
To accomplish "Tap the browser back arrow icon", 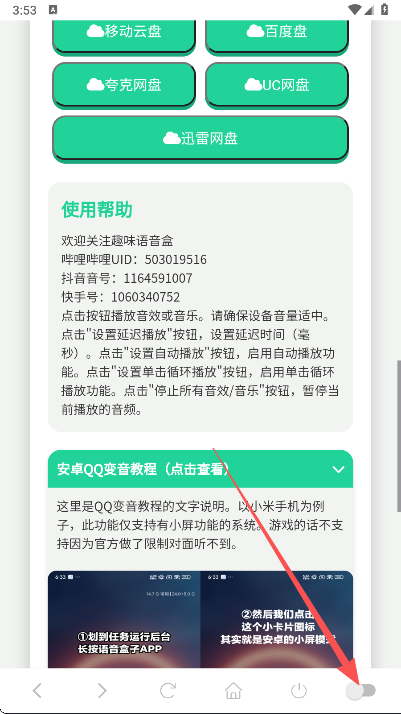I will [x=37, y=691].
